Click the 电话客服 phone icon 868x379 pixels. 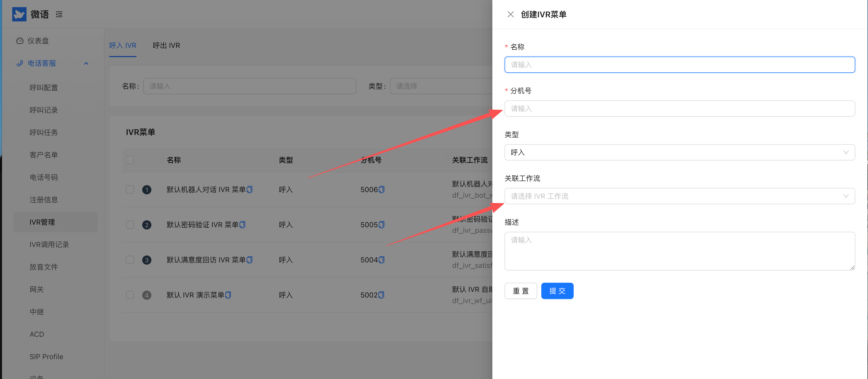pyautogui.click(x=20, y=63)
